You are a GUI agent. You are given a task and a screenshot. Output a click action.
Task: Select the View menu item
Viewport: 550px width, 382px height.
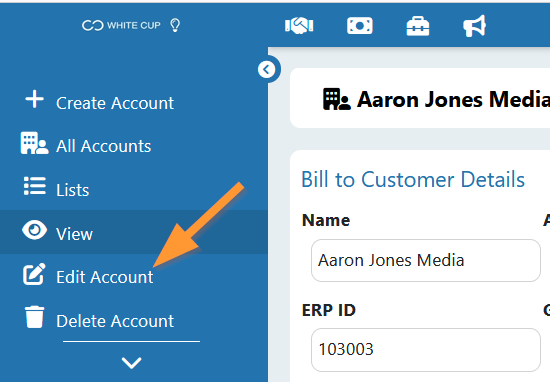[134, 232]
